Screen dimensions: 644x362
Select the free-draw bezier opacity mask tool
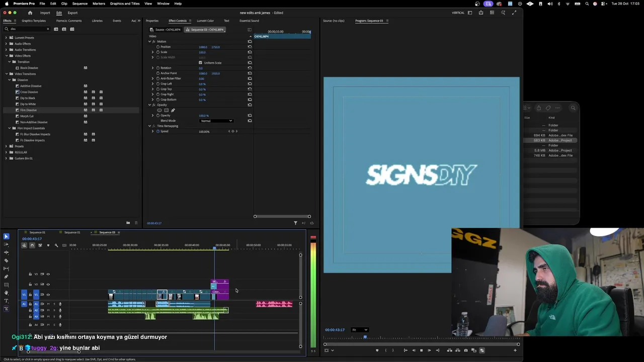point(173,110)
